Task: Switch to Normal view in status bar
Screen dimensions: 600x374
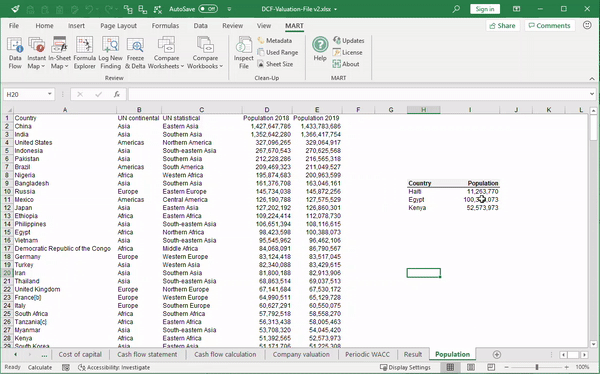Action: (450, 367)
